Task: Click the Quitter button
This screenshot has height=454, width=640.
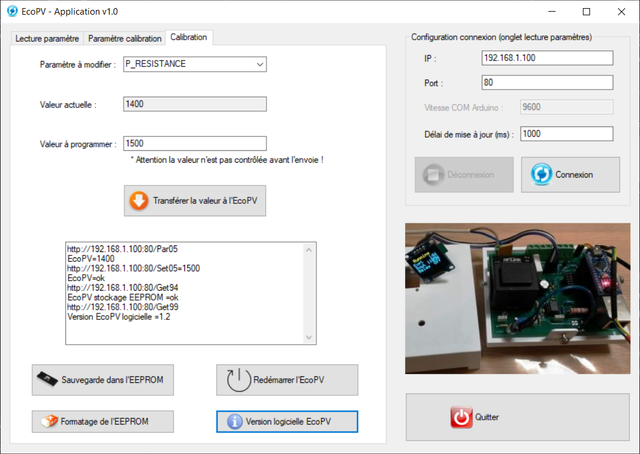Action: click(518, 417)
